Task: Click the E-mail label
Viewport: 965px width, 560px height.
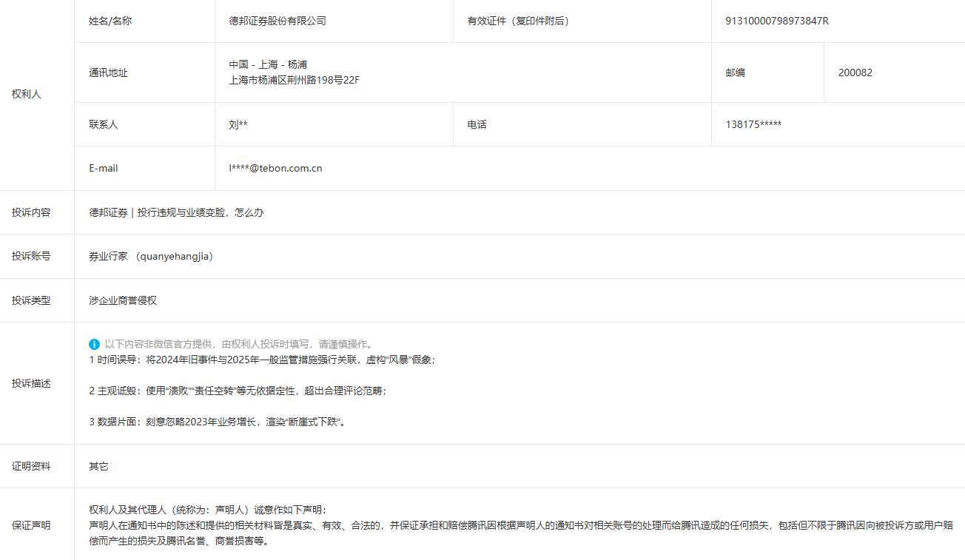Action: pyautogui.click(x=104, y=168)
